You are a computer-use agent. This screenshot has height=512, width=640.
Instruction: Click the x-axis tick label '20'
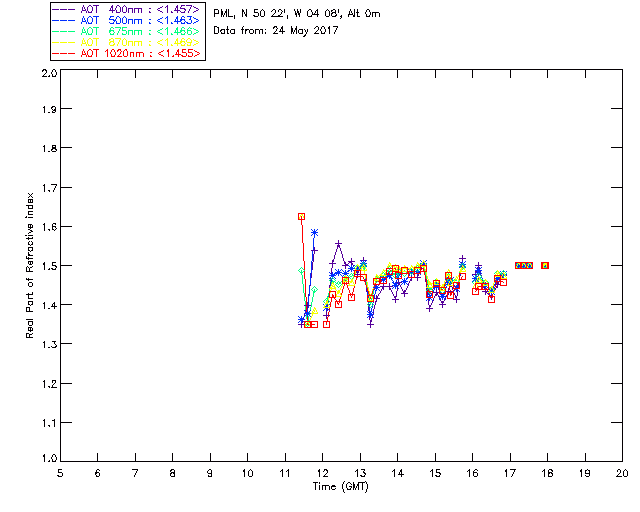coord(622,473)
